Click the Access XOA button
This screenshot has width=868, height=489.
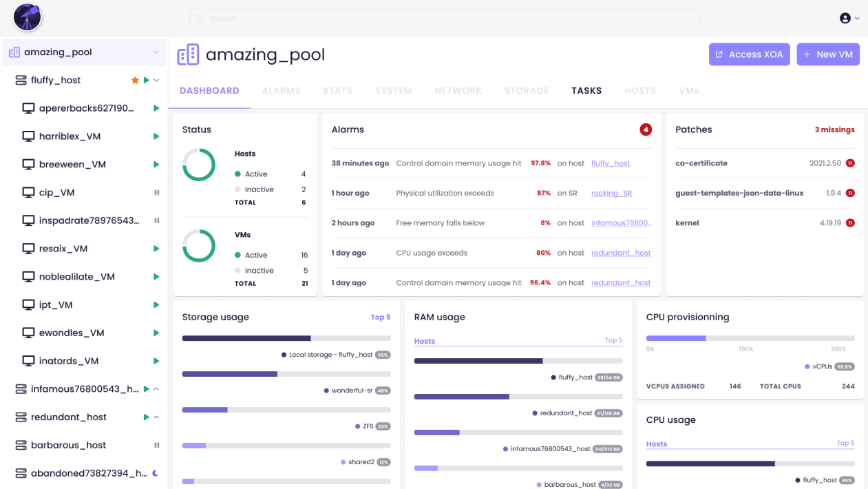pos(749,54)
